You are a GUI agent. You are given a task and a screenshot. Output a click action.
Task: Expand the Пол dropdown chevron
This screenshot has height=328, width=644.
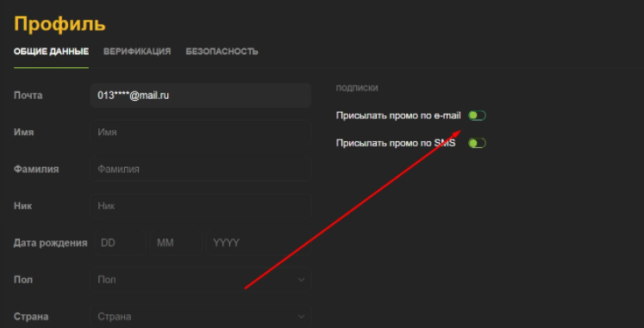click(x=301, y=280)
